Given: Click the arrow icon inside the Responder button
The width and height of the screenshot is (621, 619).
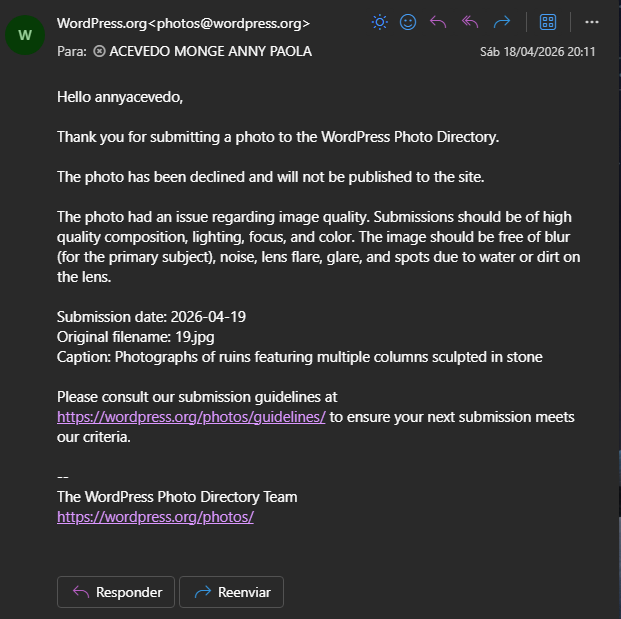Looking at the screenshot, I should pyautogui.click(x=81, y=592).
